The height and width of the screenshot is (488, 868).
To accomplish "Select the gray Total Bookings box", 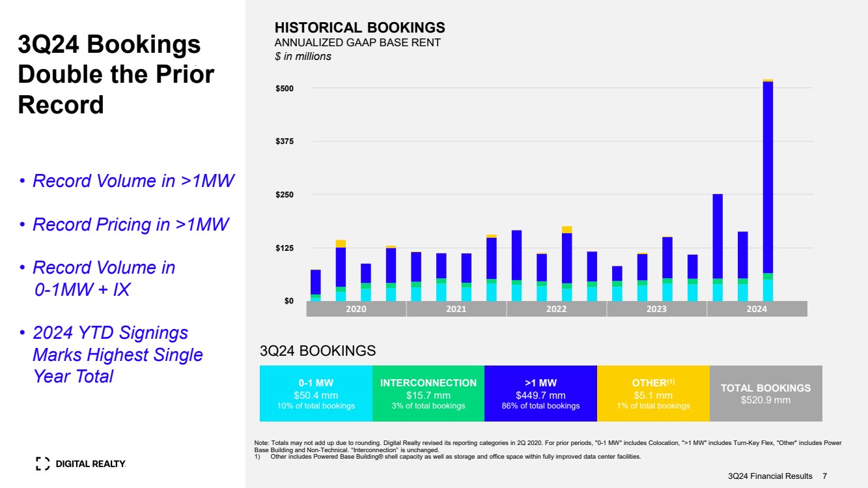I will pyautogui.click(x=765, y=394).
